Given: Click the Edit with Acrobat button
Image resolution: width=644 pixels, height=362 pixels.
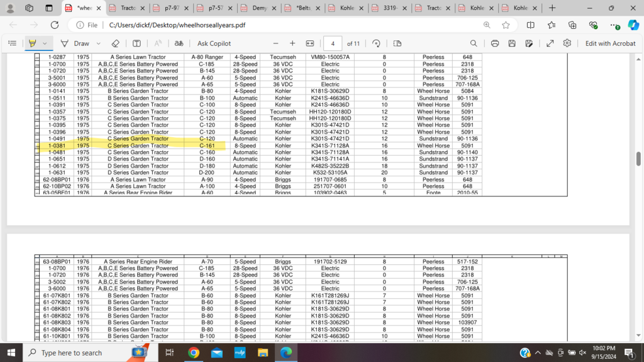Looking at the screenshot, I should [x=610, y=43].
